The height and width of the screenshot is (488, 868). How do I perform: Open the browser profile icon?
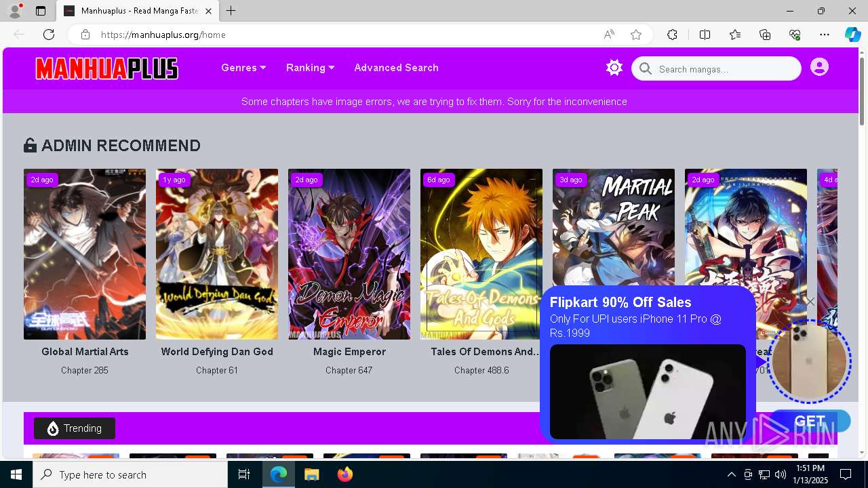15,11
